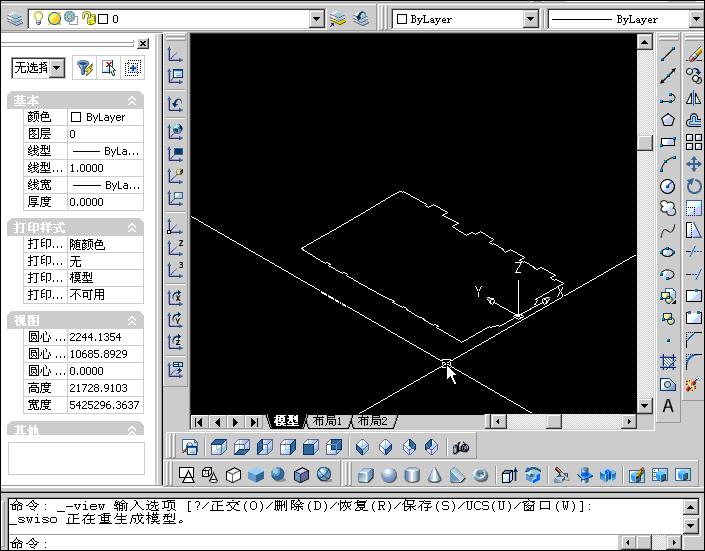Click the 3 Point UCS icon
705x551 pixels.
(x=175, y=270)
